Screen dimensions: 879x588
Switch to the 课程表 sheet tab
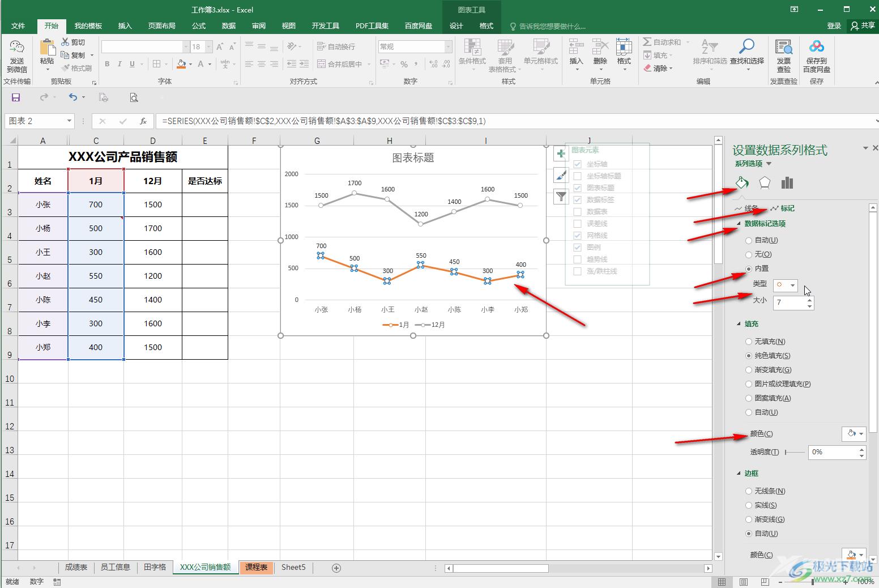pos(257,567)
